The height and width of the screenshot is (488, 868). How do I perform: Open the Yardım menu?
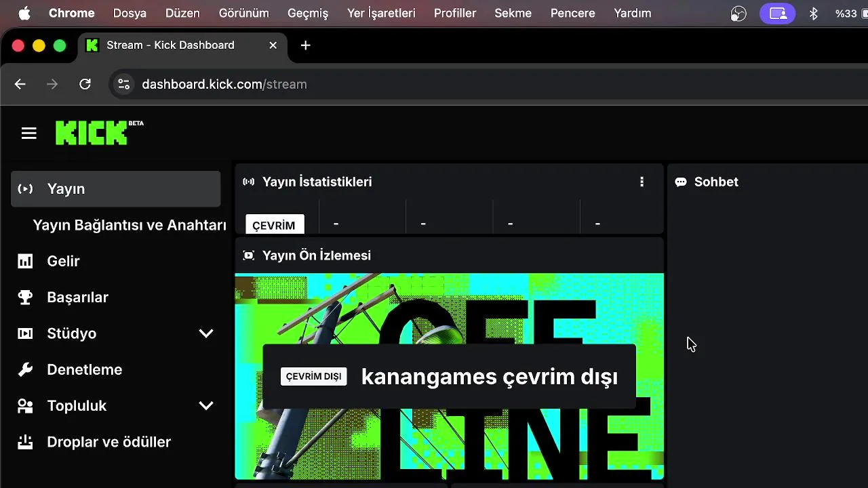click(633, 13)
